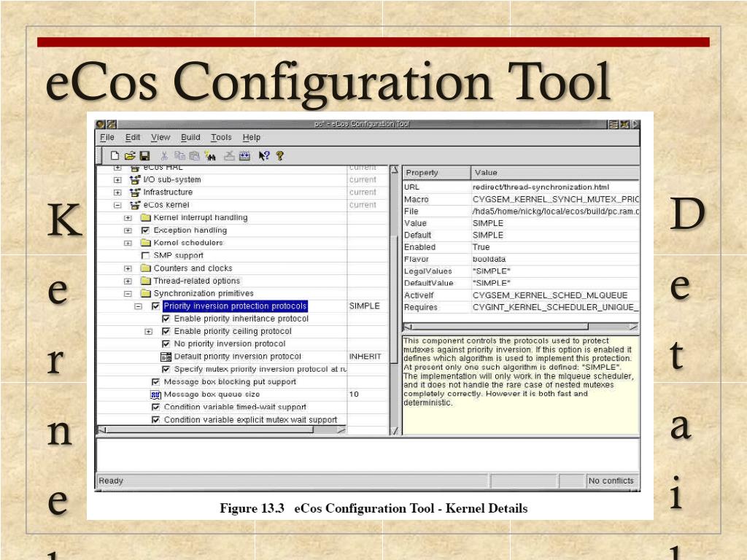Click the Synchronization primitives folder icon
The image size is (747, 560).
pyautogui.click(x=146, y=293)
